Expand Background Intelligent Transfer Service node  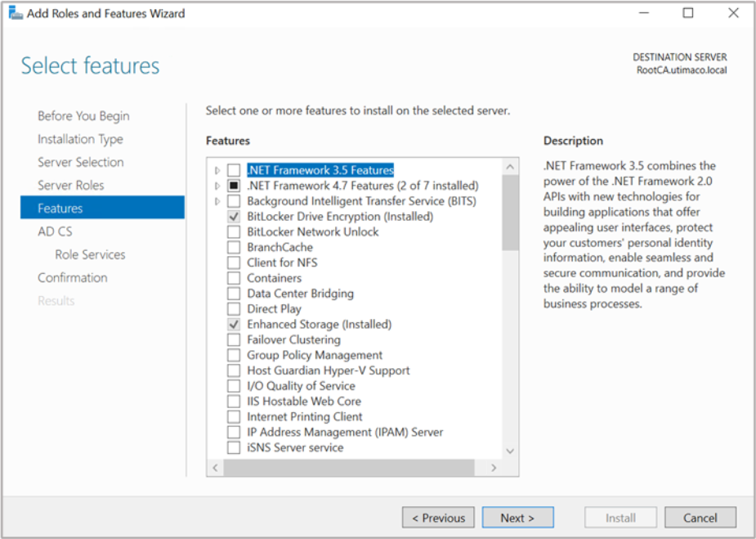pos(217,201)
